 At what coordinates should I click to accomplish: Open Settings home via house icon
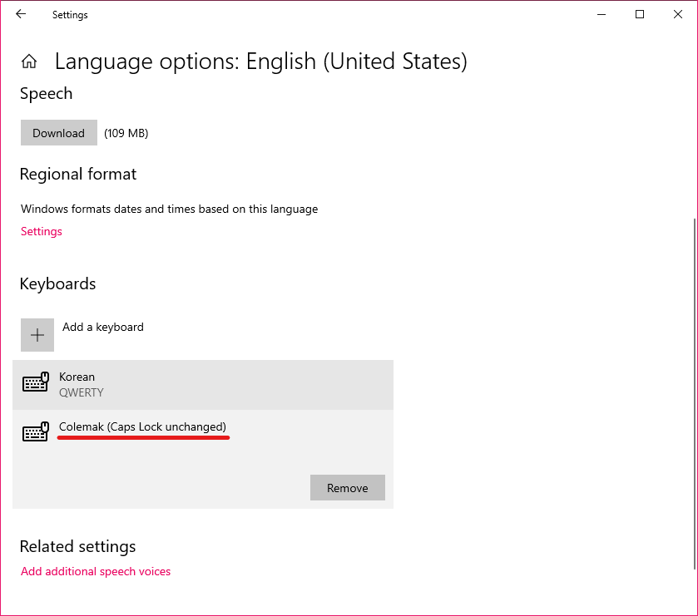(x=29, y=62)
